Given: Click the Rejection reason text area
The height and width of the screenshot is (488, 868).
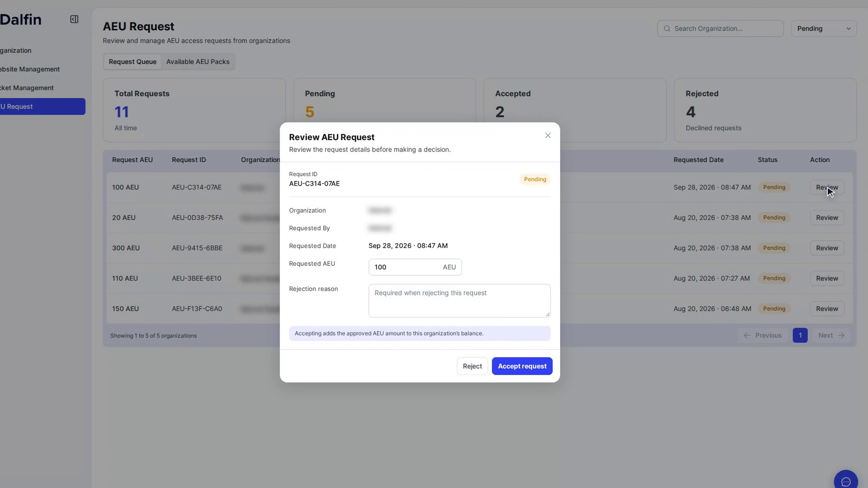Looking at the screenshot, I should (459, 300).
